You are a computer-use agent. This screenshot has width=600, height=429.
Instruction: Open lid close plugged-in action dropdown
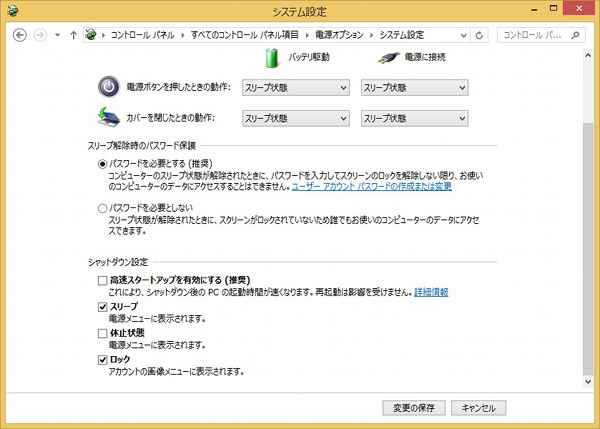point(413,118)
